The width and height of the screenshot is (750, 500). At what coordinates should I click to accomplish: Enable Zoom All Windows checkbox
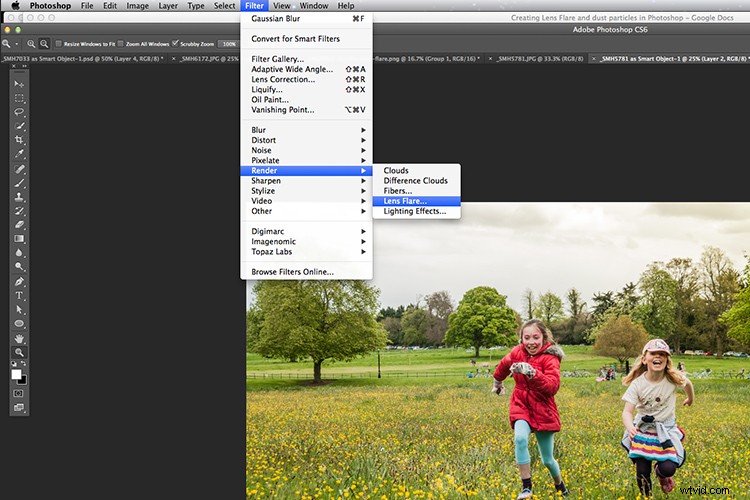(x=121, y=44)
